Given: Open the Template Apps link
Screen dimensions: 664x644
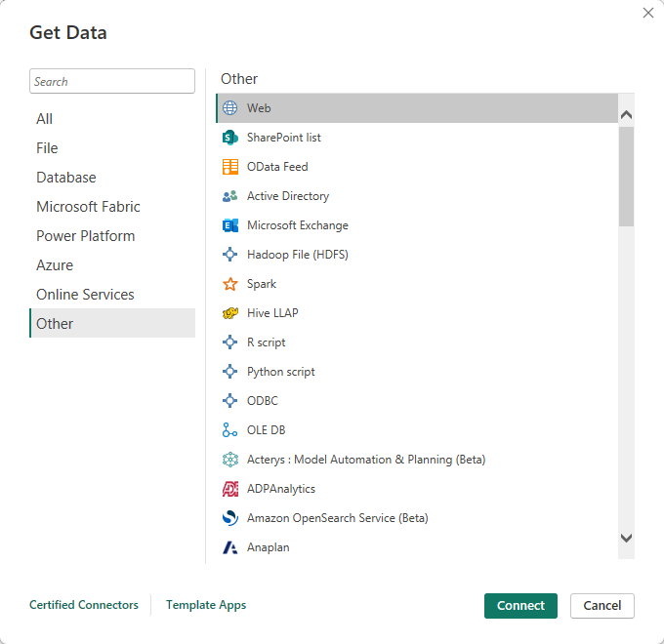Looking at the screenshot, I should click(206, 605).
